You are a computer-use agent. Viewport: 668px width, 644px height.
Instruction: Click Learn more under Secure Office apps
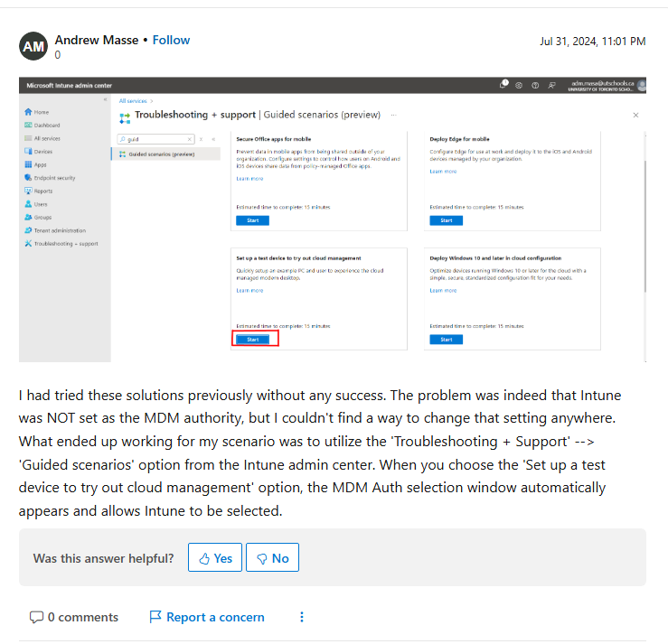point(249,179)
